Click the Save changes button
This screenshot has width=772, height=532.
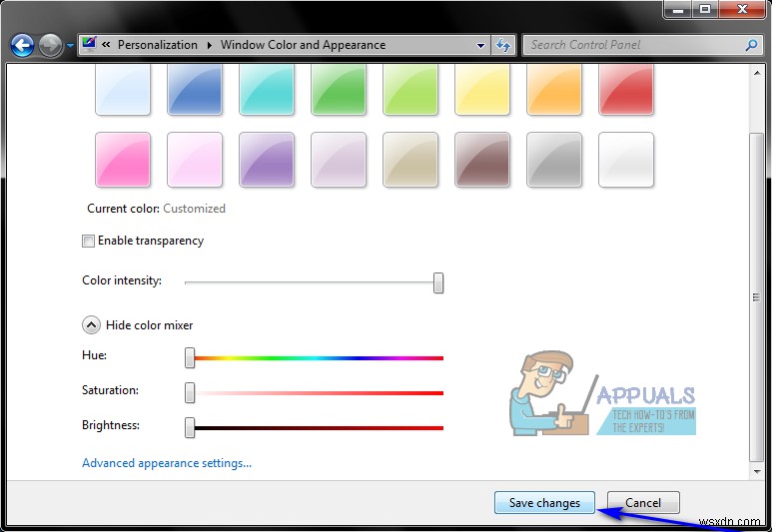click(x=544, y=502)
